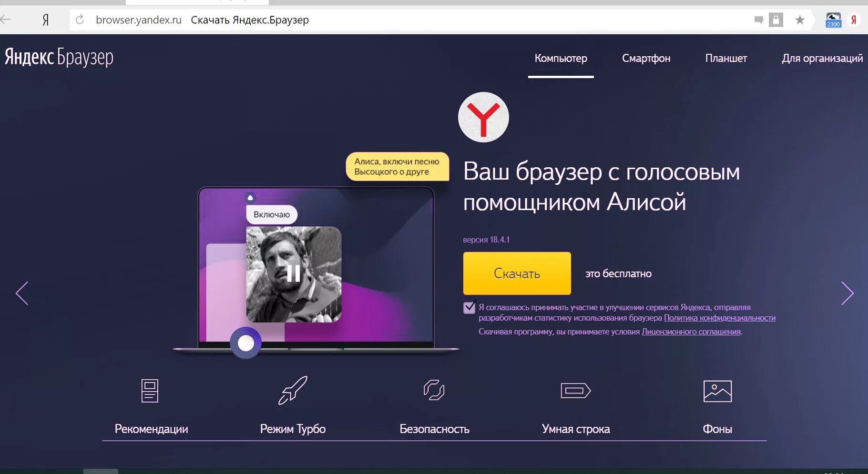The height and width of the screenshot is (474, 868).
Task: Open the padlock protection icon
Action: click(776, 20)
